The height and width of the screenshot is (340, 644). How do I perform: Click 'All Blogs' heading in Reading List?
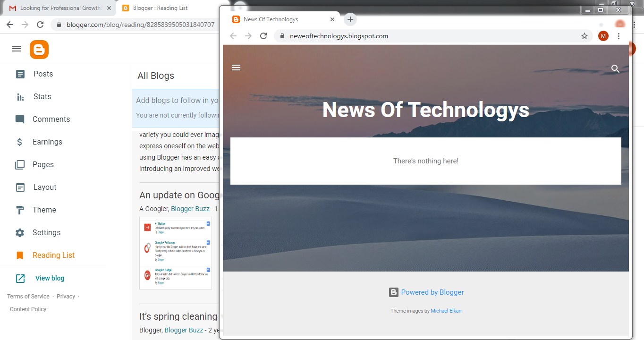point(156,76)
